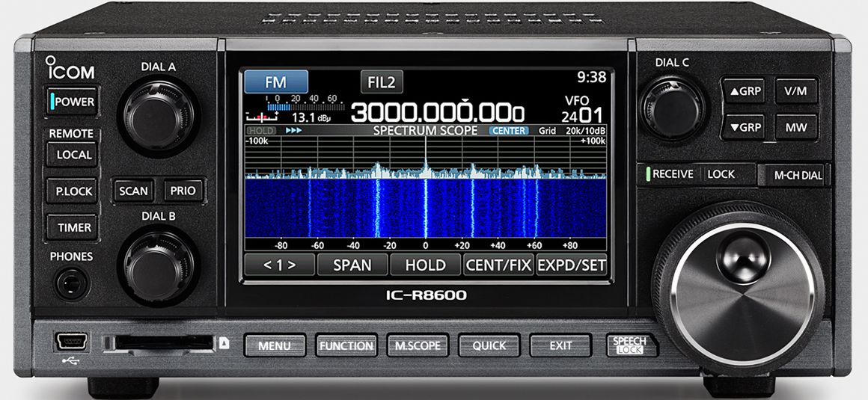Tap the SPAN softkey
The height and width of the screenshot is (400, 868).
pyautogui.click(x=352, y=265)
